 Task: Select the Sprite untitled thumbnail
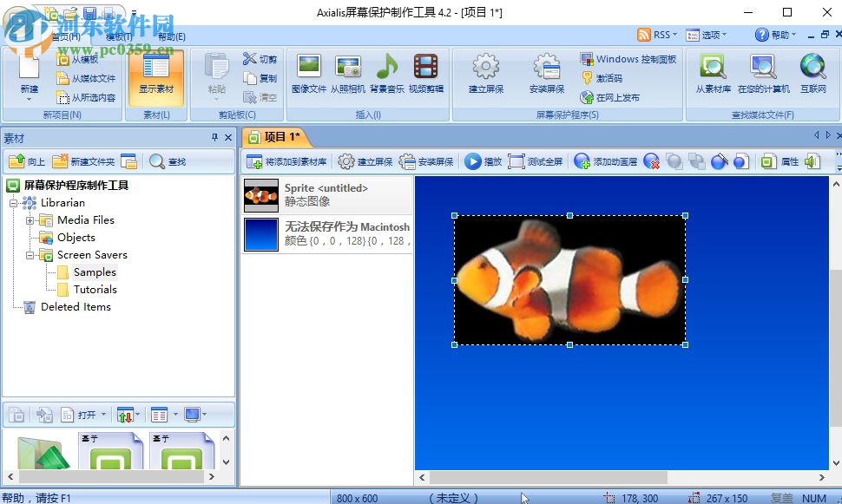pos(260,194)
